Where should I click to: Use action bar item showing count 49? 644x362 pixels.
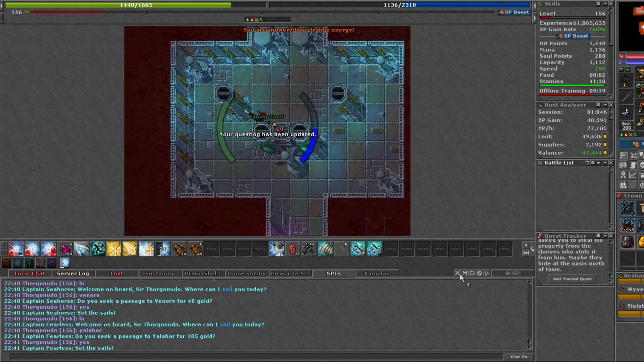(x=195, y=249)
